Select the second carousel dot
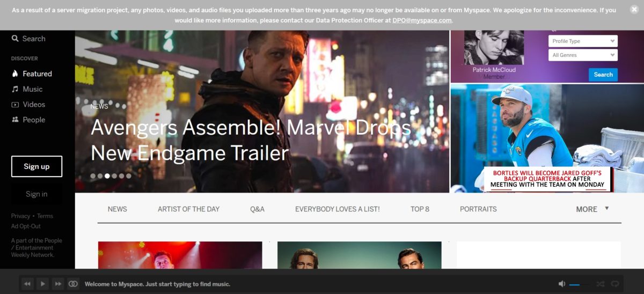This screenshot has width=644, height=294. pos(100,175)
